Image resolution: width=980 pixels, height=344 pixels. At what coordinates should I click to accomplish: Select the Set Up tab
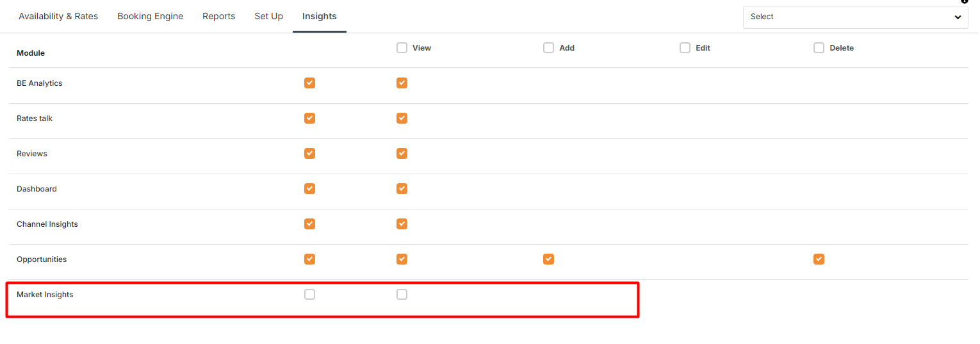click(268, 17)
